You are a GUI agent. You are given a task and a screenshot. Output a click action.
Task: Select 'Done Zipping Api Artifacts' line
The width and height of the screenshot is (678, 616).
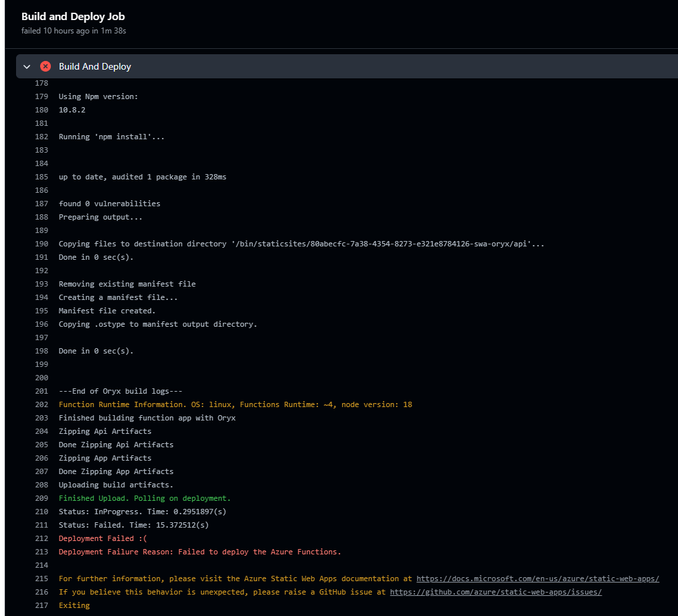[x=116, y=445]
